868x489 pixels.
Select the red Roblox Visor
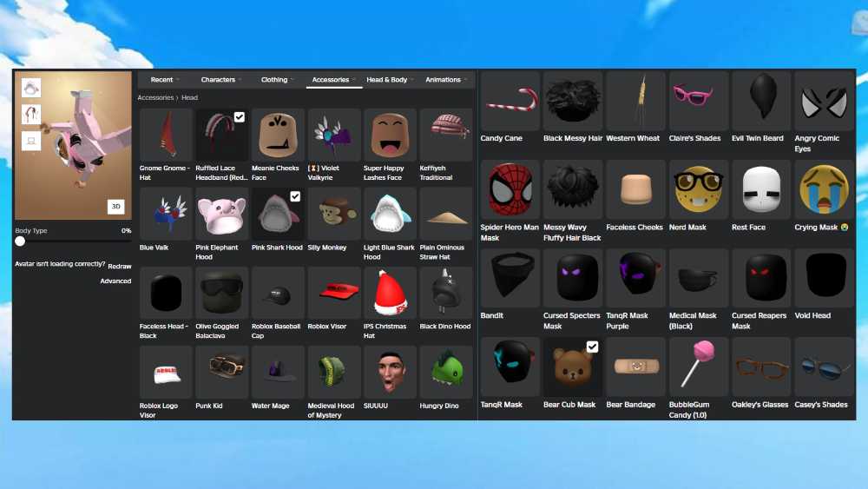point(333,293)
